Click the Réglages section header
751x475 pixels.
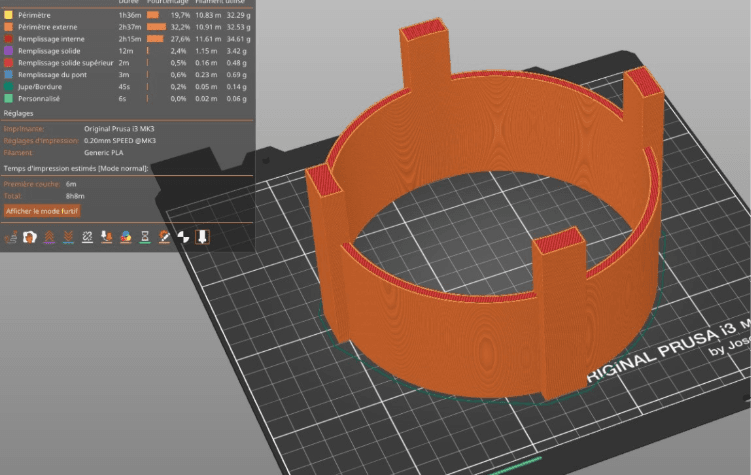[x=18, y=113]
